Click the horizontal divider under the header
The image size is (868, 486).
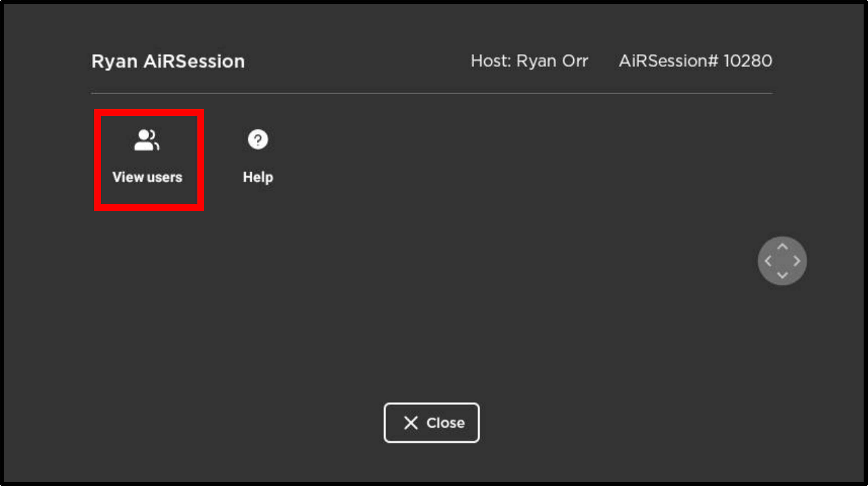(432, 93)
